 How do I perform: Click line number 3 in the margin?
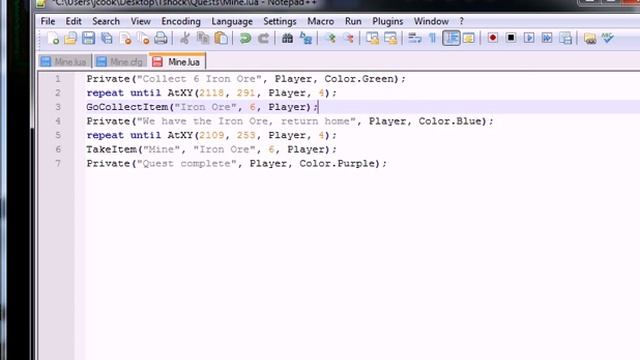(58, 107)
